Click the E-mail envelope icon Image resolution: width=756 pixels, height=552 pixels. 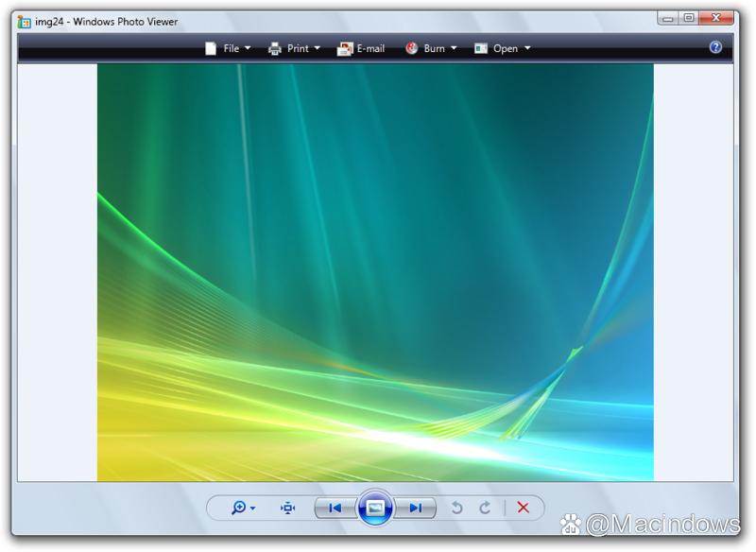[x=344, y=49]
